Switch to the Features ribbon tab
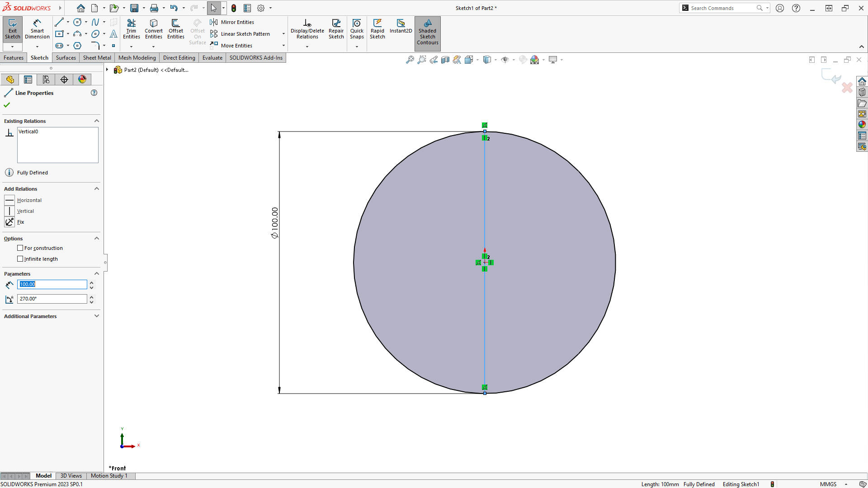Screen dimensions: 868x488 pos(13,57)
